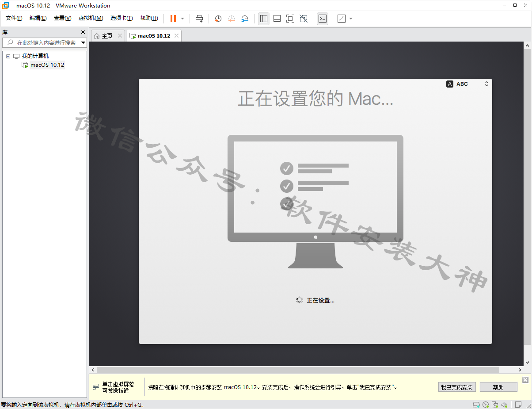Click the horizontal scrollbar of the VM view
The image size is (532, 409).
pyautogui.click(x=298, y=370)
